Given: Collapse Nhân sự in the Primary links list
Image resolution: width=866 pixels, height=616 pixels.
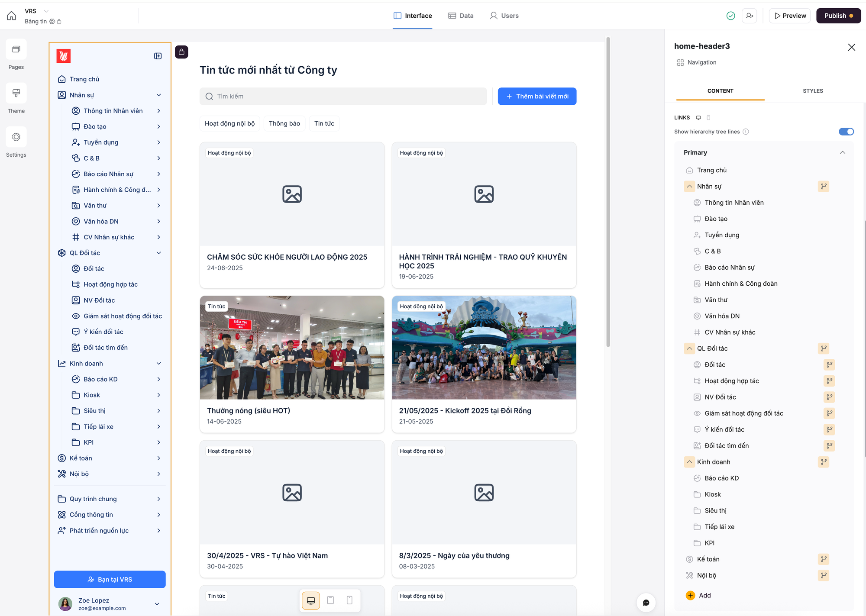Looking at the screenshot, I should coord(689,187).
